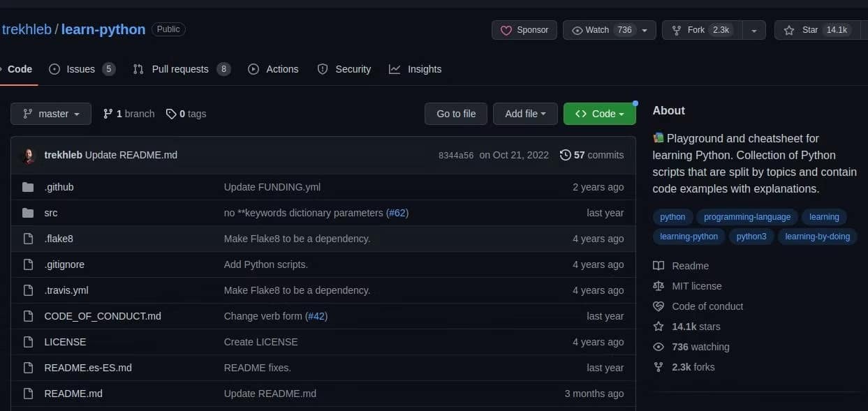This screenshot has height=411, width=868.
Task: Click the trekhleb profile avatar
Action: point(28,155)
